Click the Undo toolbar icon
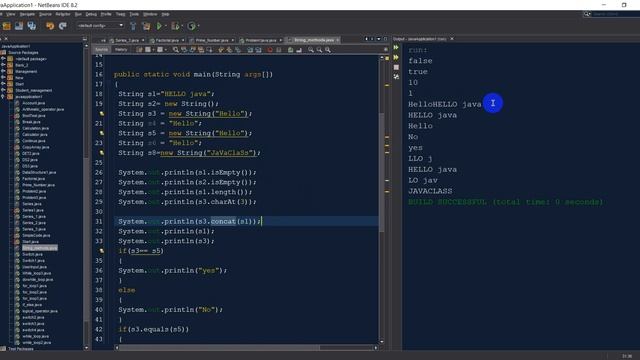 pyautogui.click(x=50, y=26)
